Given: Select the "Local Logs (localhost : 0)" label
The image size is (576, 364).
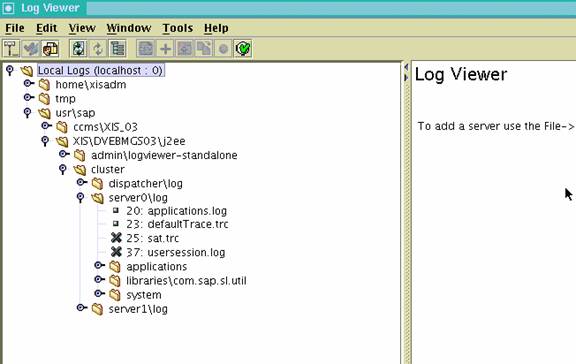Looking at the screenshot, I should (x=101, y=71).
